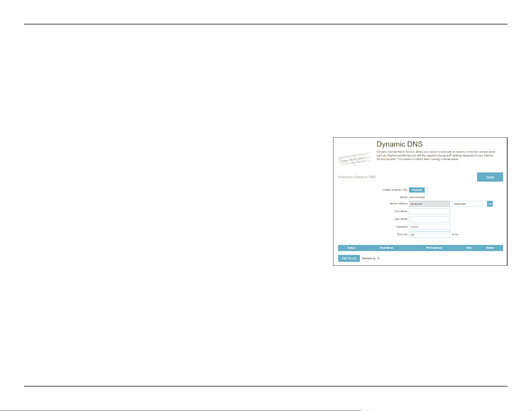Click the Disconnected status text
This screenshot has height=411, width=532.
(x=417, y=197)
